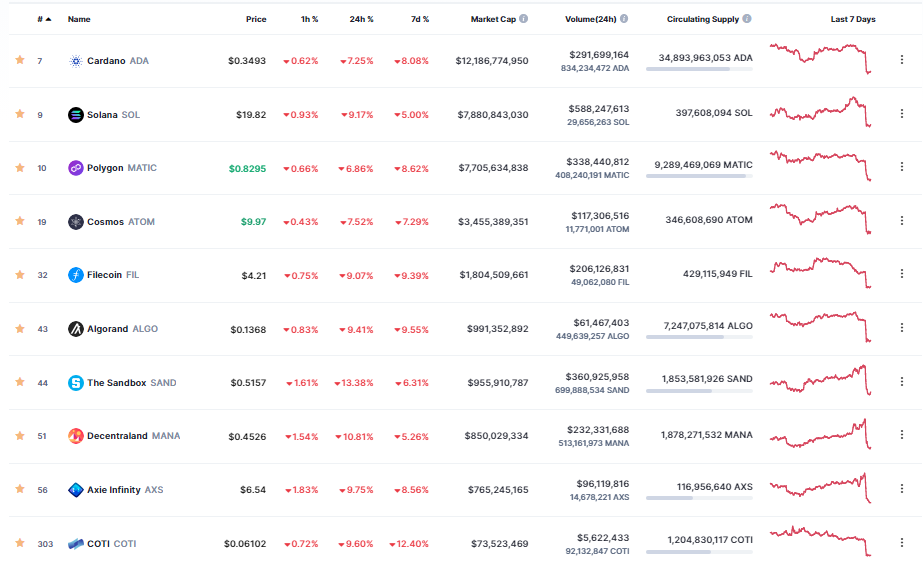Click the Axie Infinity logo icon

(75, 490)
